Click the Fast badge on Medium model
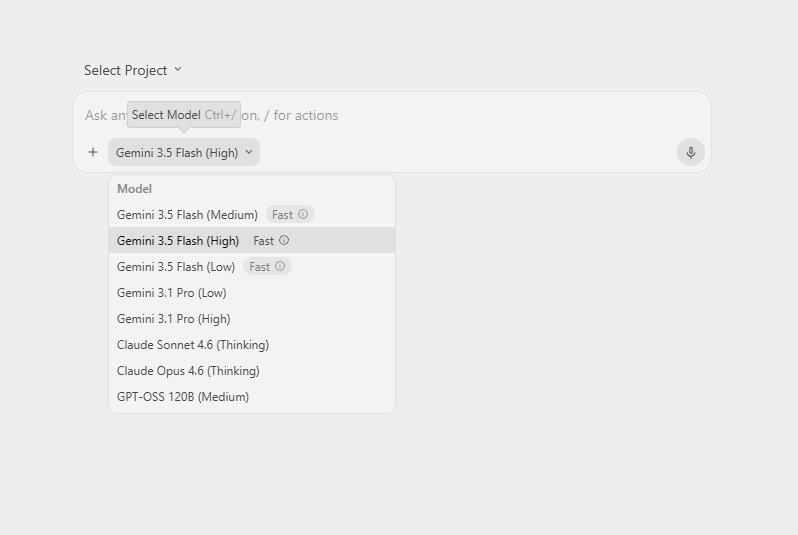The height and width of the screenshot is (535, 798). [x=290, y=214]
